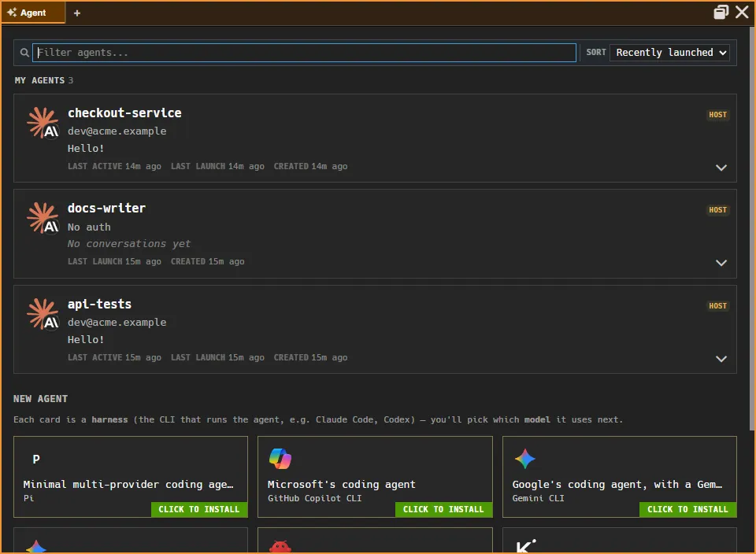
Task: Select the checkout-service agent name
Action: pyautogui.click(x=124, y=113)
